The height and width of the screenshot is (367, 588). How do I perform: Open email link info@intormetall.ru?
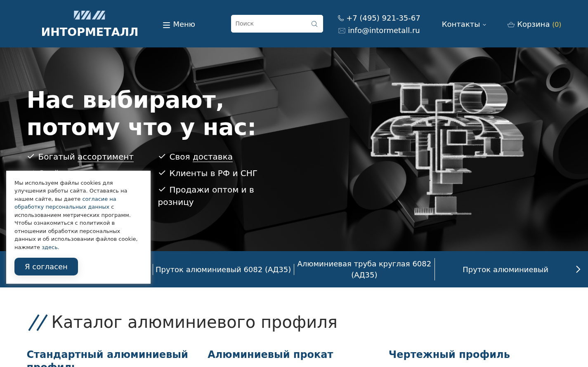[x=384, y=31]
